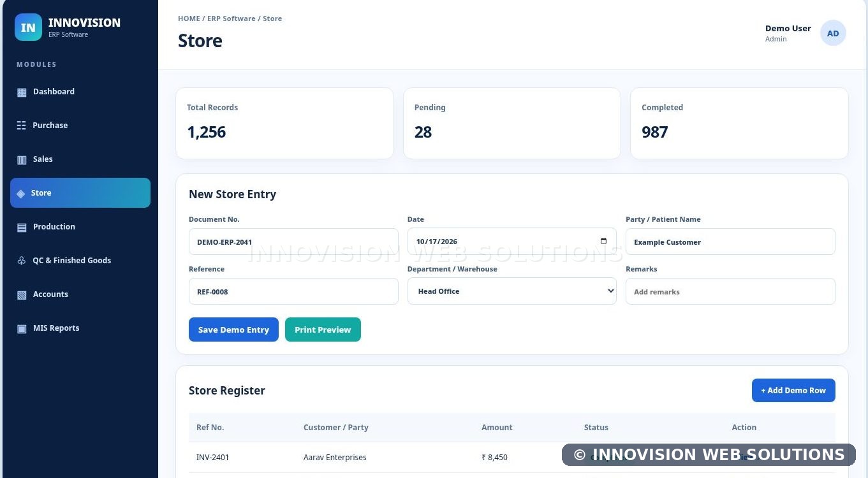Select the Store module
Viewport: 868px width, 478px height.
pyautogui.click(x=80, y=193)
